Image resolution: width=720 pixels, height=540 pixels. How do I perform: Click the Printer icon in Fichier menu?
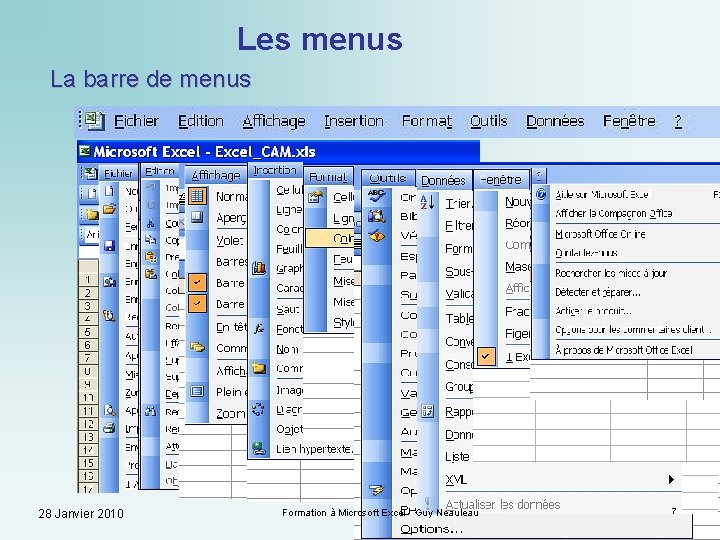tap(109, 428)
